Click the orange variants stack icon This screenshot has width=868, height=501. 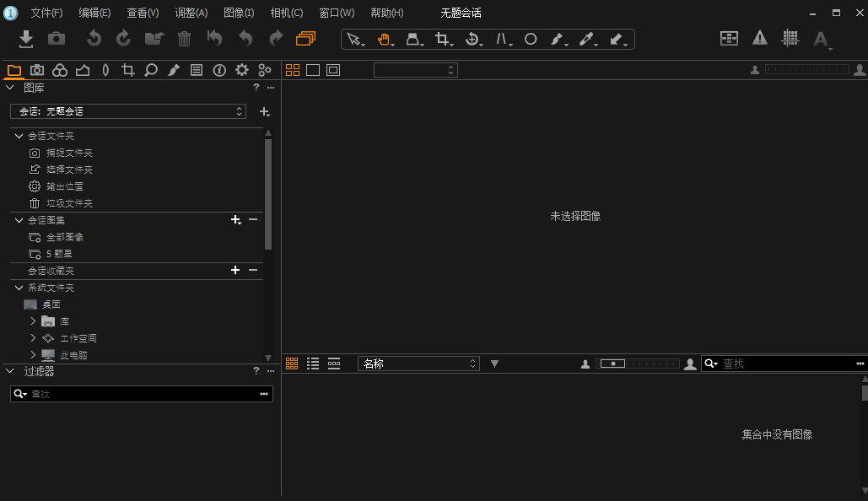[x=305, y=38]
